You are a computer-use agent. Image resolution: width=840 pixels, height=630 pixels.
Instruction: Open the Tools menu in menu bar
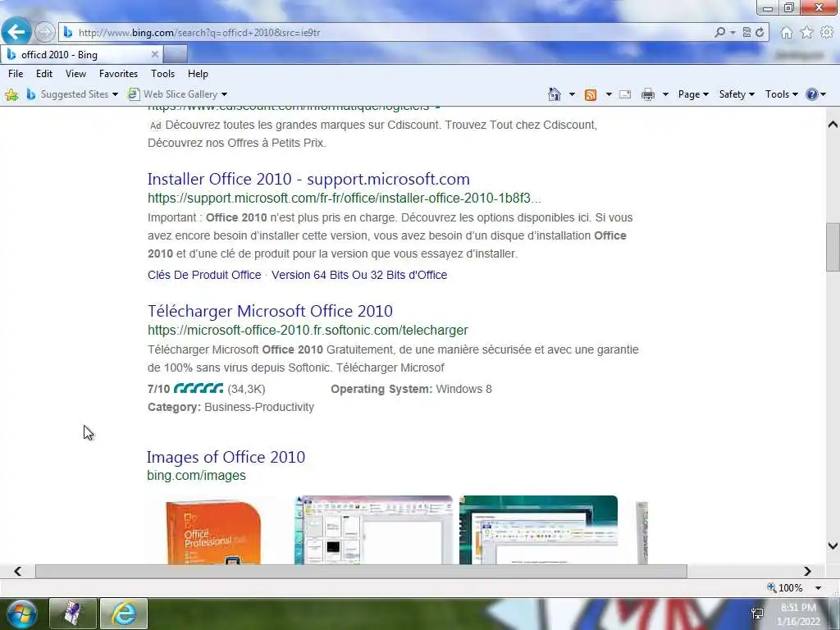(163, 74)
